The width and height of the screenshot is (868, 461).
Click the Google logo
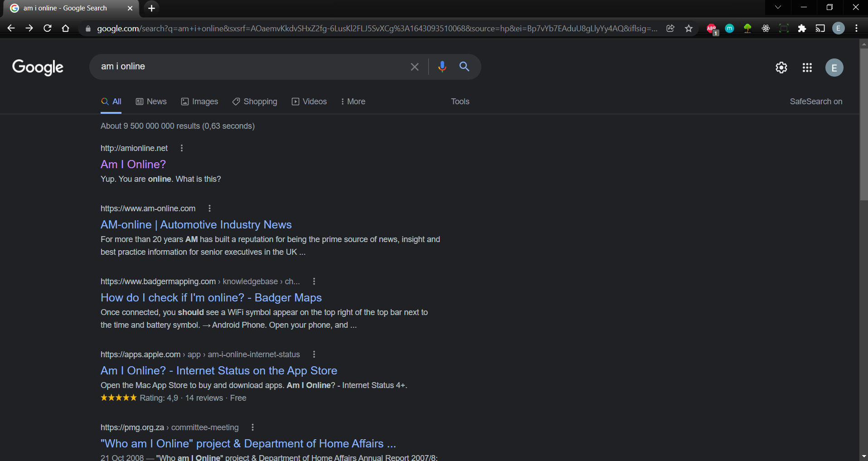point(38,67)
